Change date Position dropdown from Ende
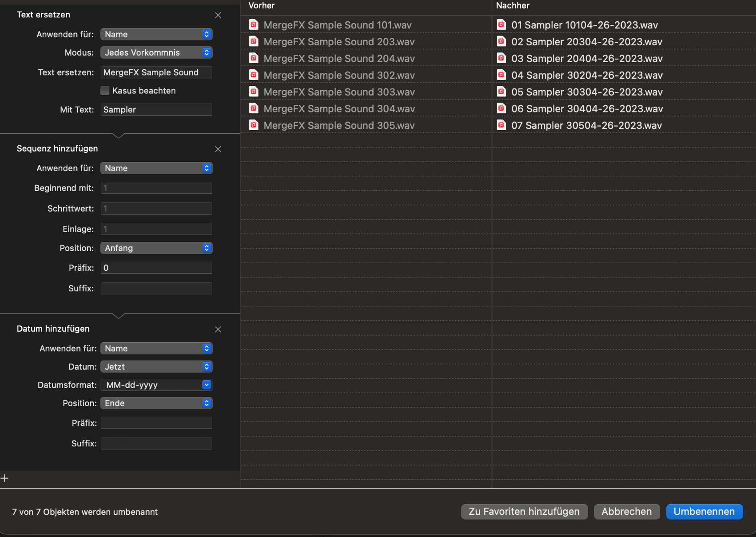 [156, 403]
